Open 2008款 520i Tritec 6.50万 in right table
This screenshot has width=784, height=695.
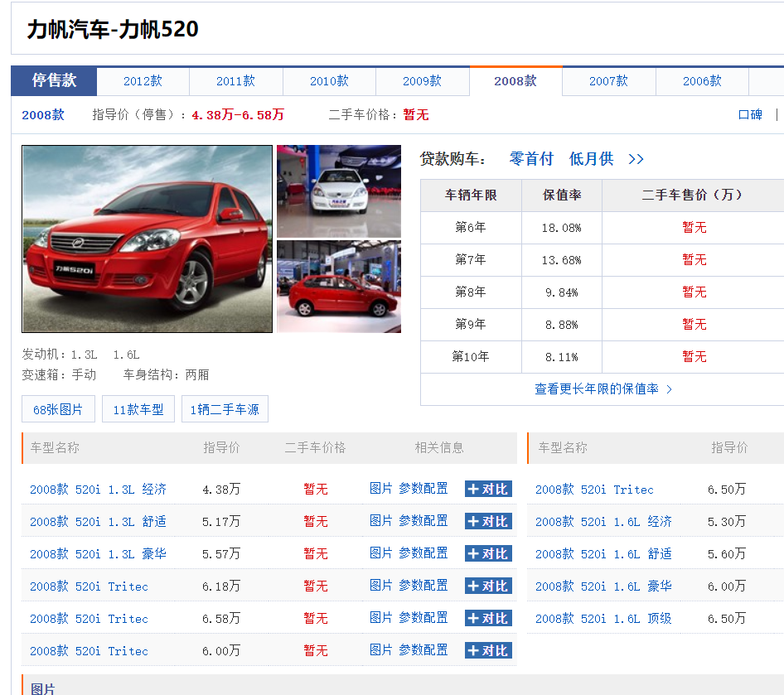[594, 489]
